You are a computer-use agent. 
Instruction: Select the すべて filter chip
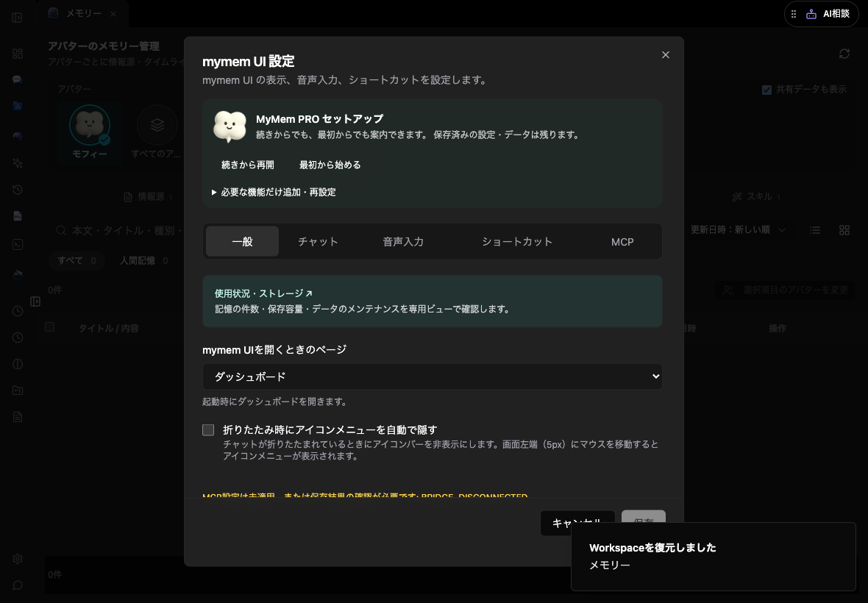point(77,260)
